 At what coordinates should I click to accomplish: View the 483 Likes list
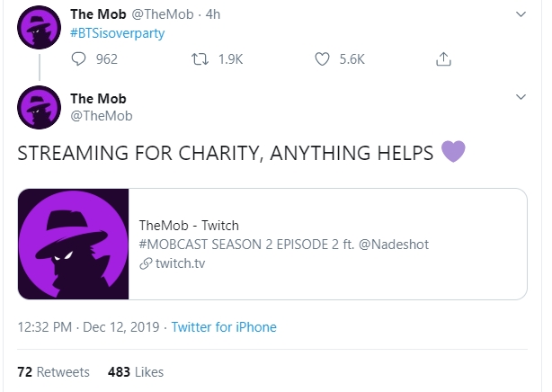point(135,371)
